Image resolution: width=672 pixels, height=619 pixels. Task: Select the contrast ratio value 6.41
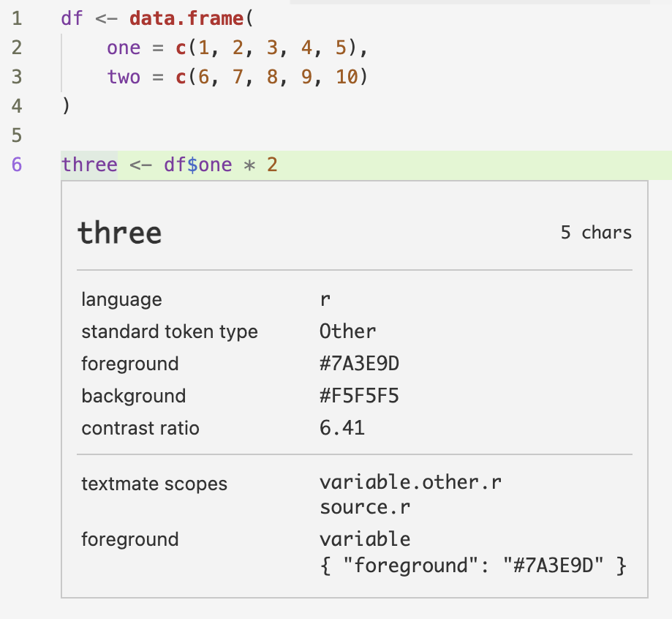click(x=341, y=428)
